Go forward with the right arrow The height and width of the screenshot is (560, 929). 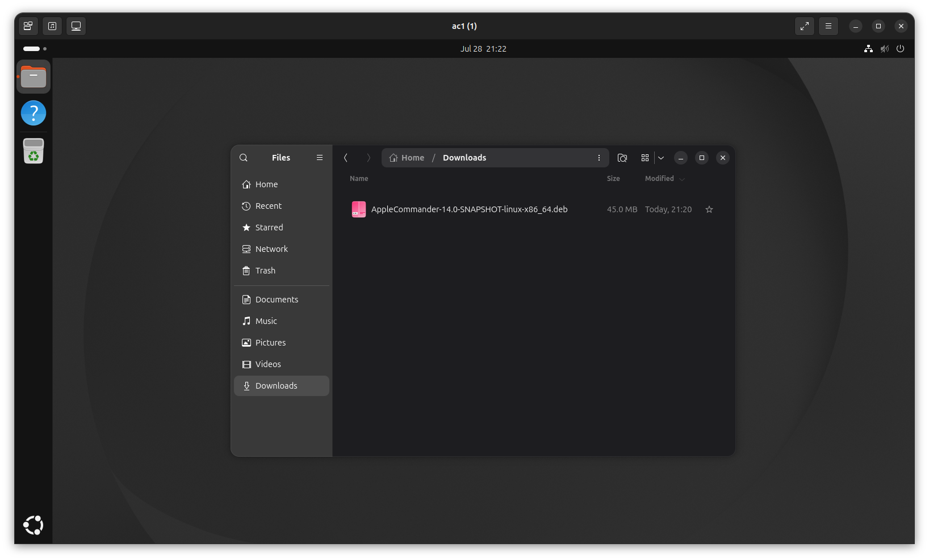(x=369, y=158)
